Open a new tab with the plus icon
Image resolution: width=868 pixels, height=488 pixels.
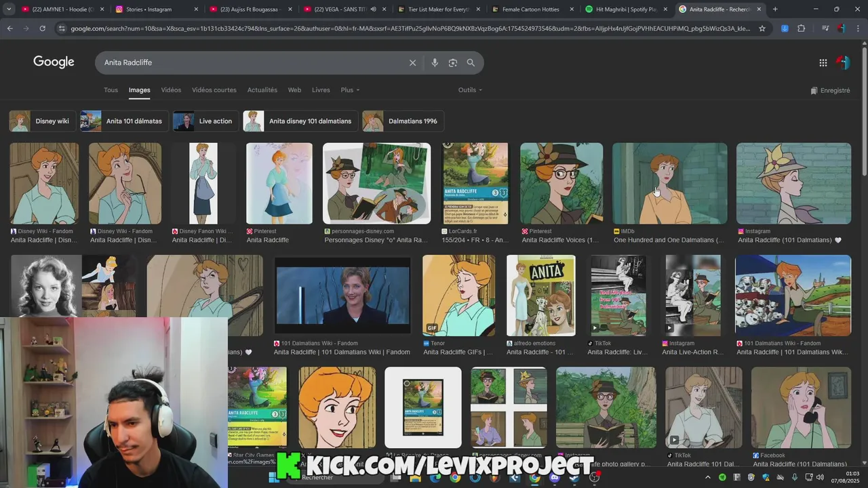775,9
